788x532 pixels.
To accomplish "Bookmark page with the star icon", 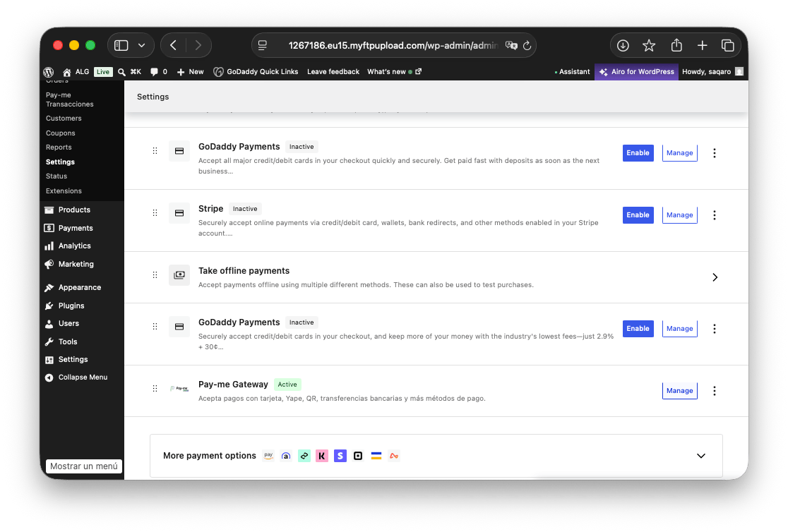I will click(x=649, y=45).
